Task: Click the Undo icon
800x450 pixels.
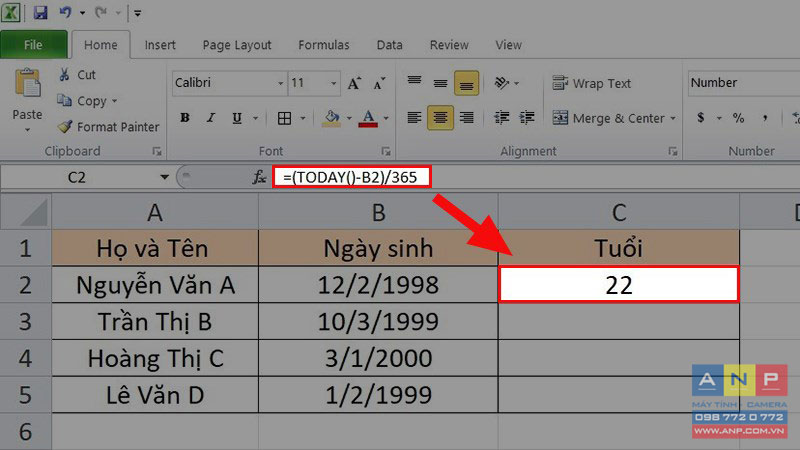Action: pos(65,12)
